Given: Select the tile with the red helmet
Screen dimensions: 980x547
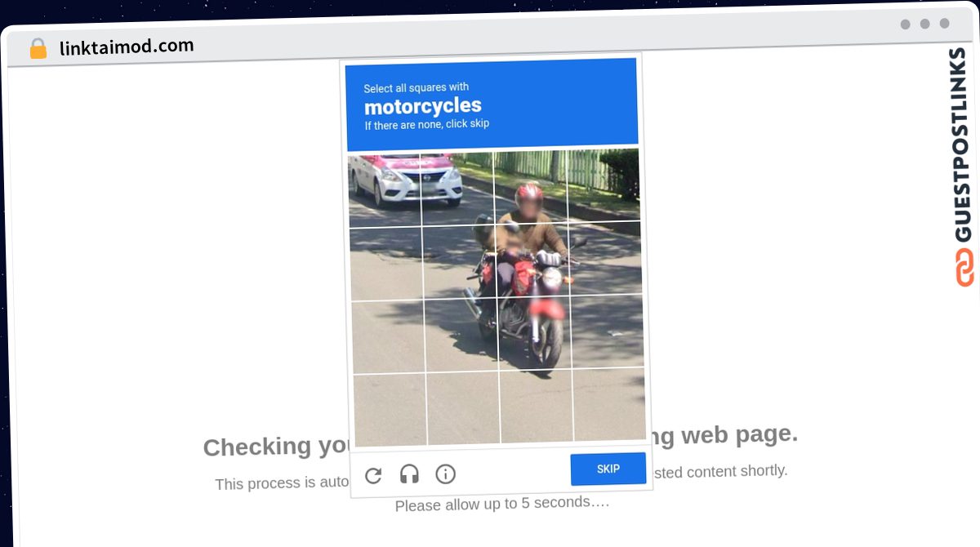Looking at the screenshot, I should pos(530,188).
